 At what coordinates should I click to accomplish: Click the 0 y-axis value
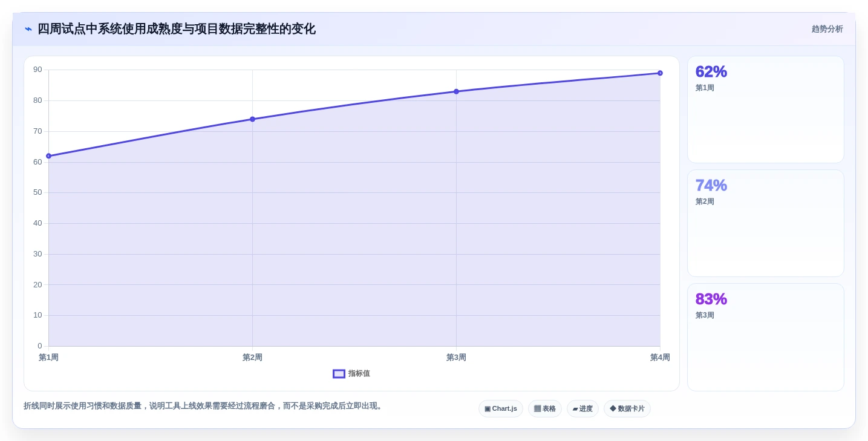coord(40,346)
